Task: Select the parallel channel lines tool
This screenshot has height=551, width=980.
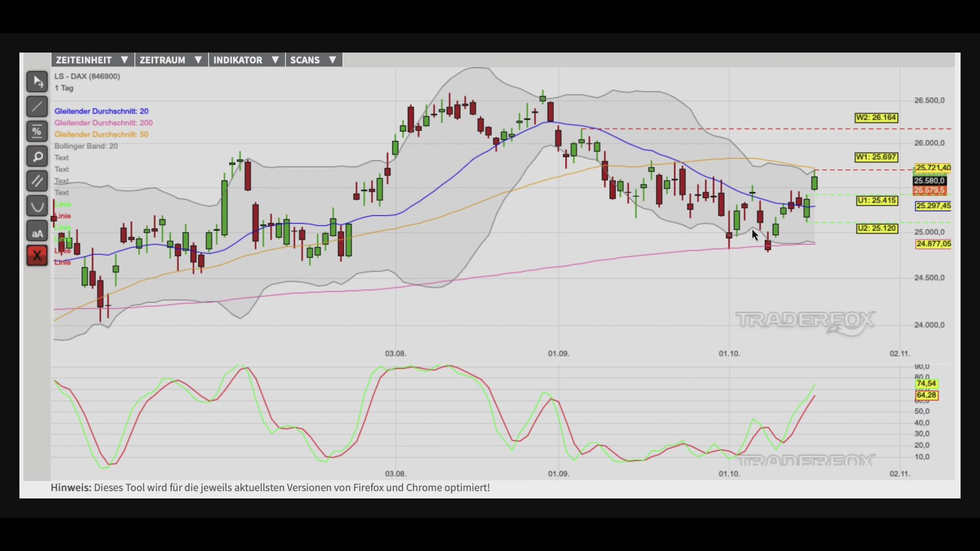Action: click(37, 181)
